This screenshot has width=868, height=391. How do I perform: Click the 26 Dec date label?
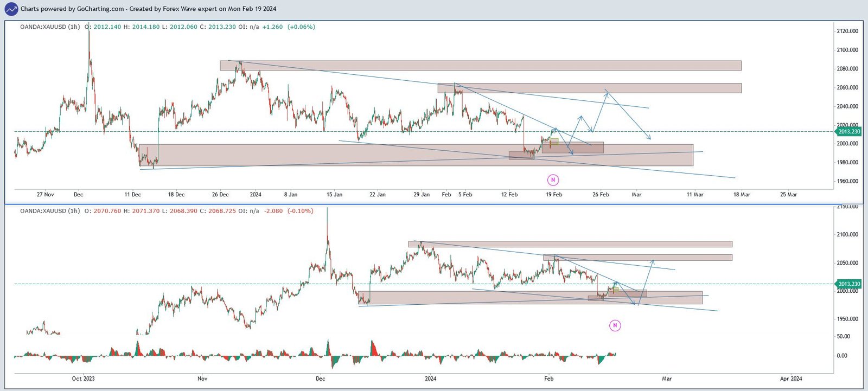220,195
